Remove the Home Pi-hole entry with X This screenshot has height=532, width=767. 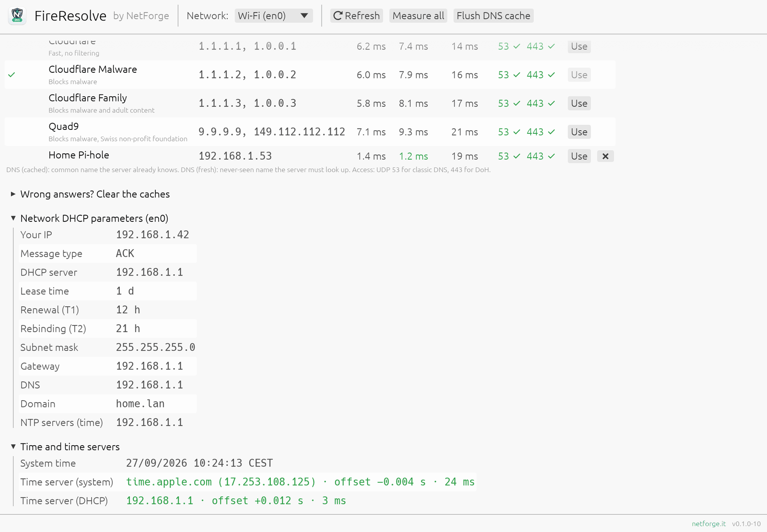coord(605,156)
